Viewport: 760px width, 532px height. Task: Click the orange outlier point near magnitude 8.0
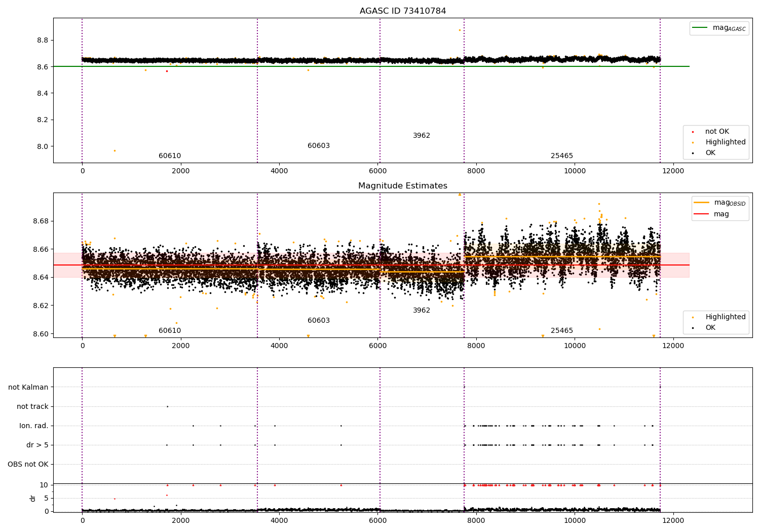(115, 150)
